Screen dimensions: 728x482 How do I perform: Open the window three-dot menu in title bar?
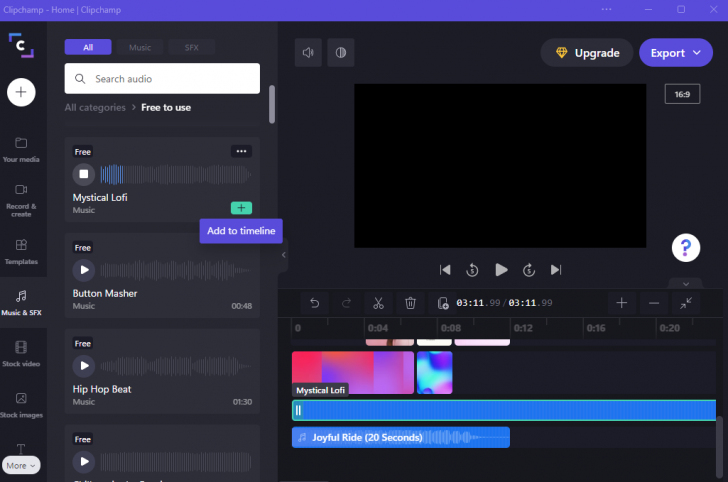(x=606, y=9)
